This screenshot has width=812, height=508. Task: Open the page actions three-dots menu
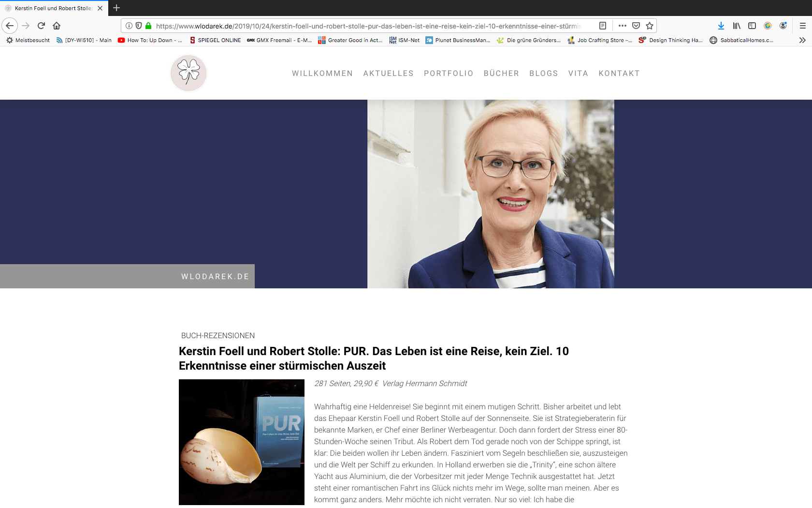click(x=623, y=26)
